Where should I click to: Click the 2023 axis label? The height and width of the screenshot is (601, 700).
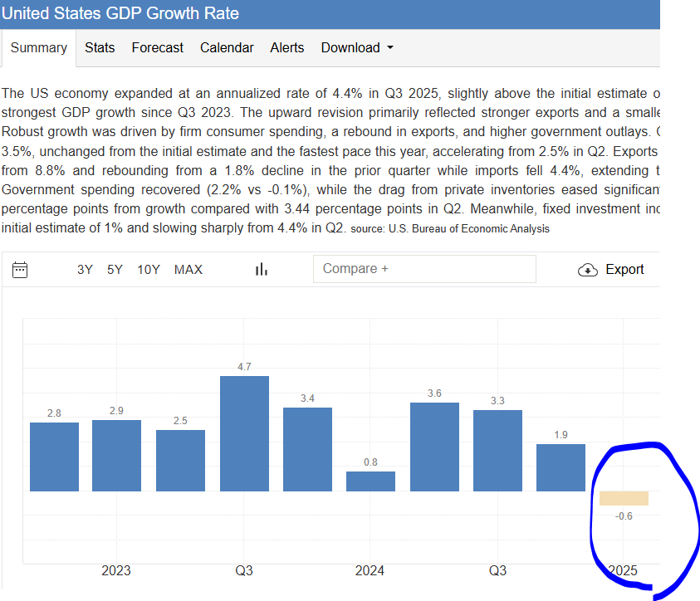[116, 570]
